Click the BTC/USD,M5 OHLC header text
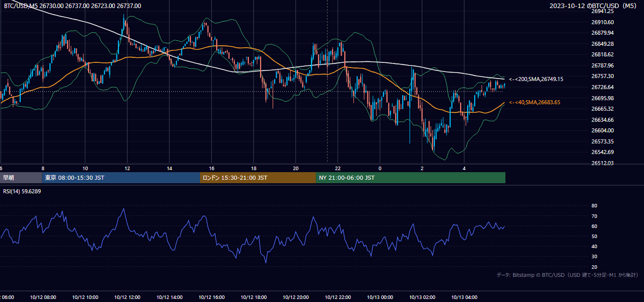Image resolution: width=644 pixels, height=302 pixels. point(73,6)
